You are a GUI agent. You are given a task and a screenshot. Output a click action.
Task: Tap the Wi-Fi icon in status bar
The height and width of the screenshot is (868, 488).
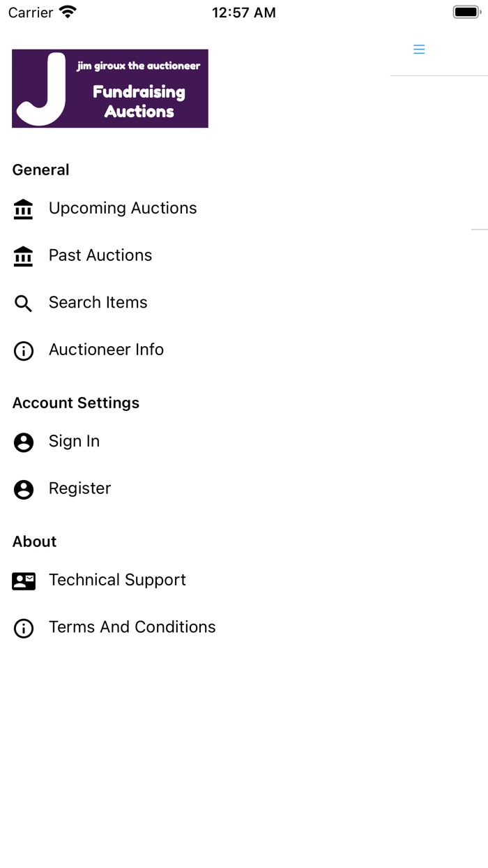[68, 13]
